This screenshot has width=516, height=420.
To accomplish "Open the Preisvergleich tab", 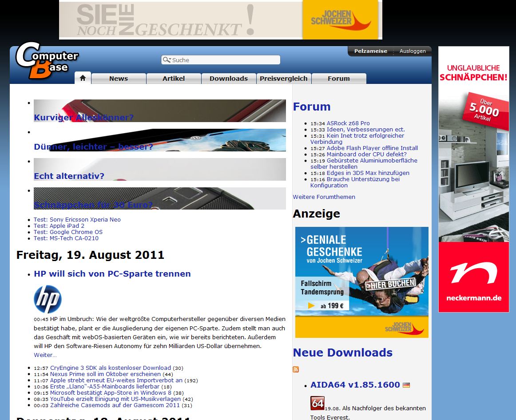I will [284, 79].
